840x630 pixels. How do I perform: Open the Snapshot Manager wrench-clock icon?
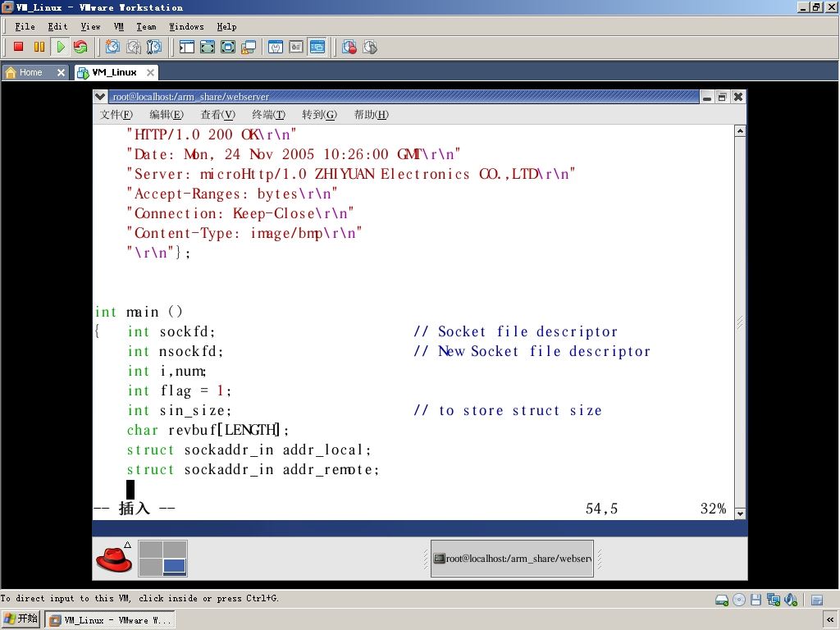pyautogui.click(x=153, y=47)
